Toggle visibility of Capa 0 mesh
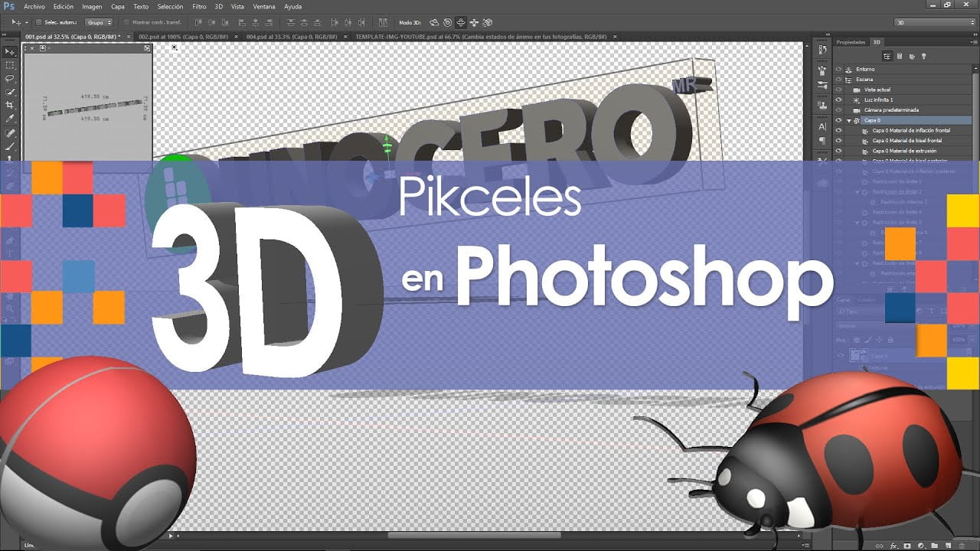Viewport: 980px width, 551px height. tap(838, 121)
